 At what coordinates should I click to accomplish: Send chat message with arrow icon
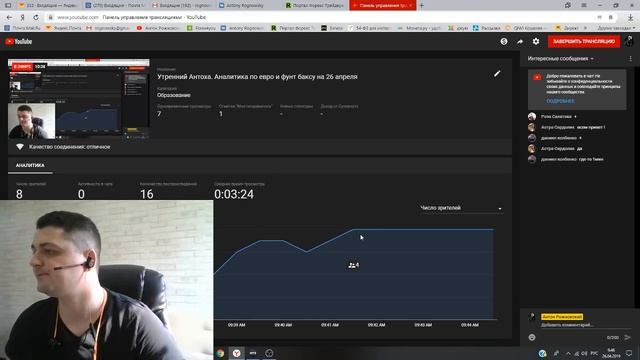click(628, 337)
